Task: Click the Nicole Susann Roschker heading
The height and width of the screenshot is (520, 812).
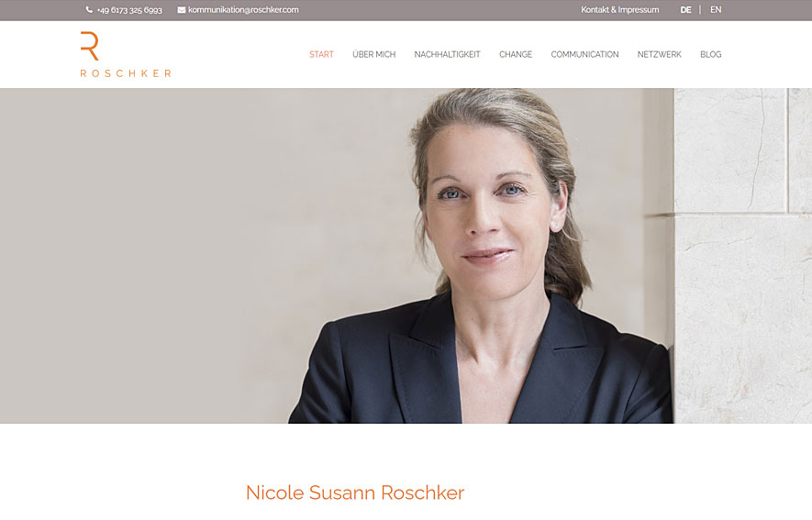Action: point(355,492)
